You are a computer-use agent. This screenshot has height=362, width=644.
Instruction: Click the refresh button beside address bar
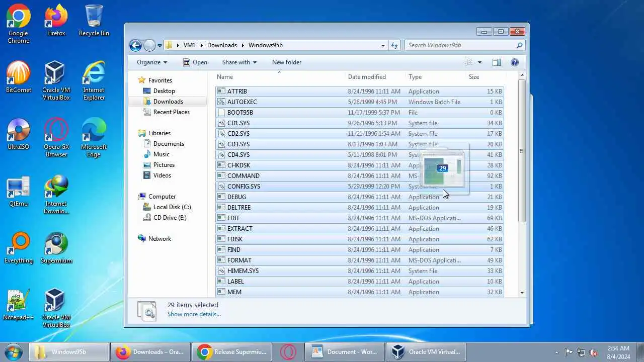click(x=394, y=45)
